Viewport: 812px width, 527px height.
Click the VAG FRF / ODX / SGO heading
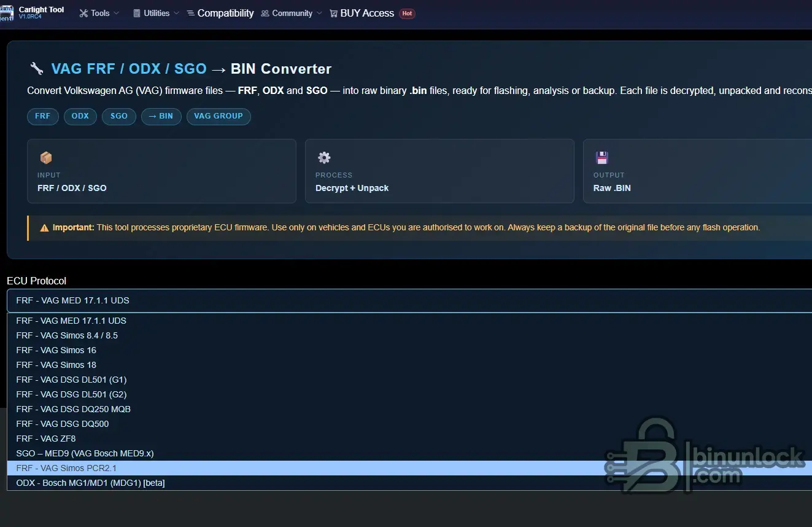pos(129,69)
